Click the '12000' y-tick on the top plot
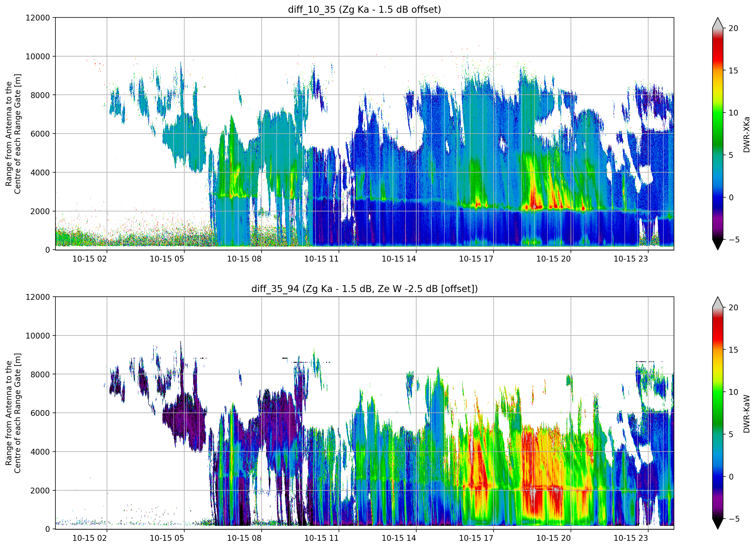 (38, 18)
